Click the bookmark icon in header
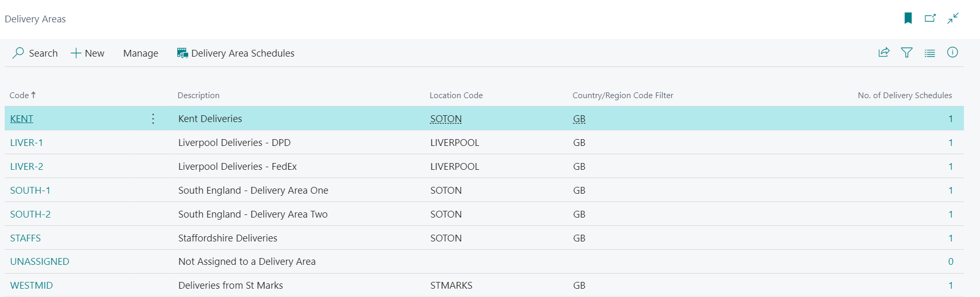 click(x=908, y=19)
